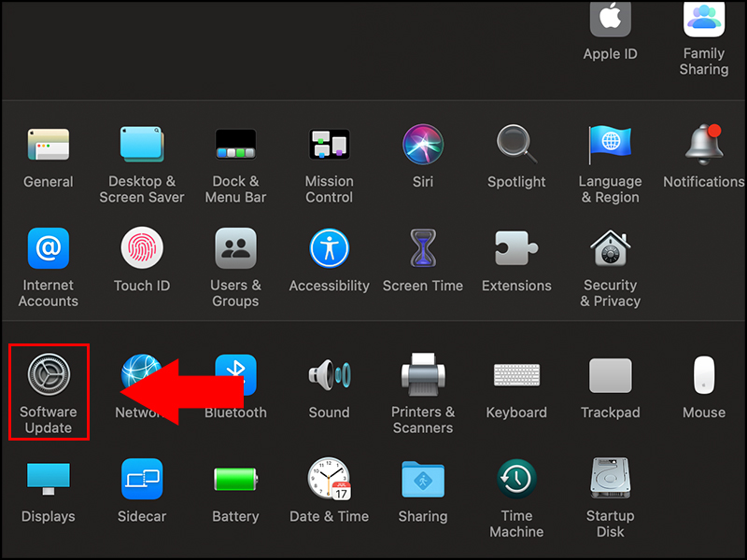Open Battery preferences
This screenshot has height=560, width=747.
pos(235,479)
